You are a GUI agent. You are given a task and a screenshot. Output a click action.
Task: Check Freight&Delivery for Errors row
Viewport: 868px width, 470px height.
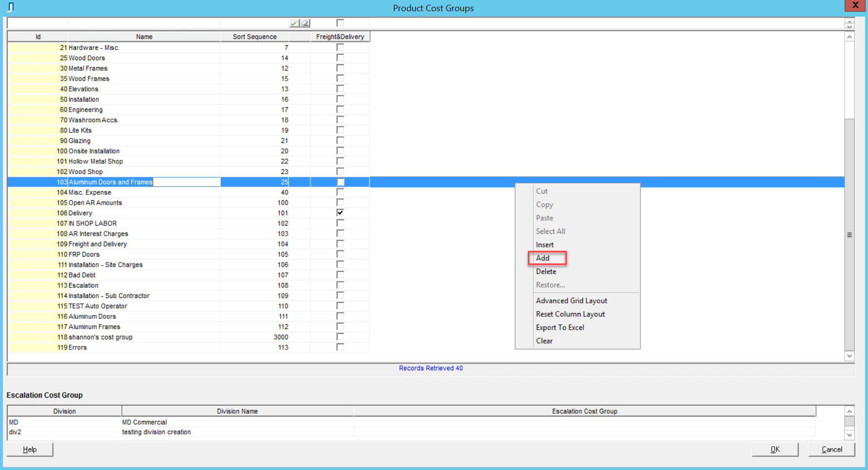340,347
